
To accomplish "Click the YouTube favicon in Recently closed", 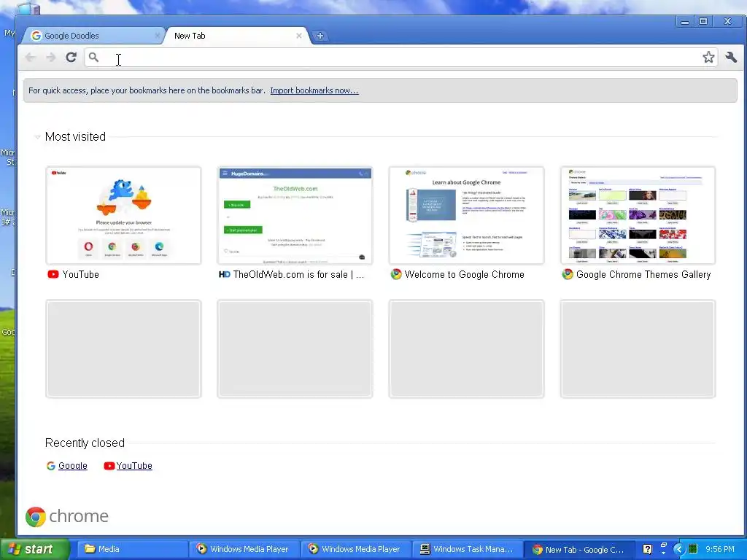I will click(x=109, y=466).
